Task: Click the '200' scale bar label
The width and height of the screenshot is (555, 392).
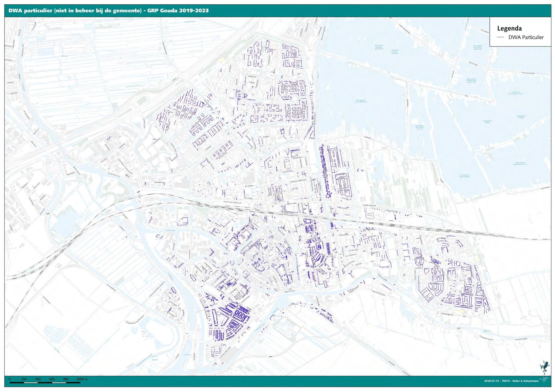Action: click(24, 379)
